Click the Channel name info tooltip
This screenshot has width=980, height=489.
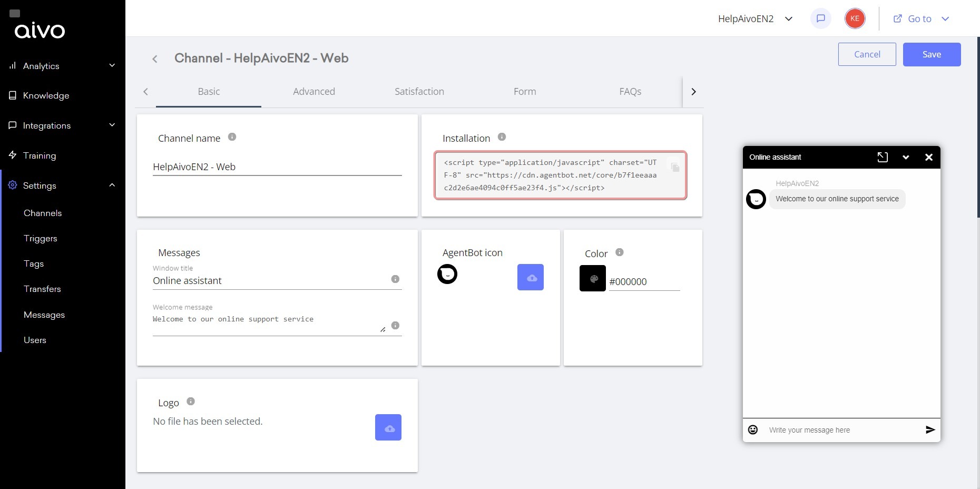tap(232, 136)
